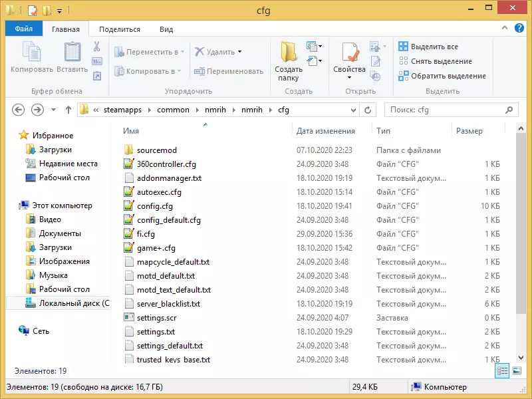Refresh the cfg folder view
This screenshot has height=399, width=532.
[368, 110]
